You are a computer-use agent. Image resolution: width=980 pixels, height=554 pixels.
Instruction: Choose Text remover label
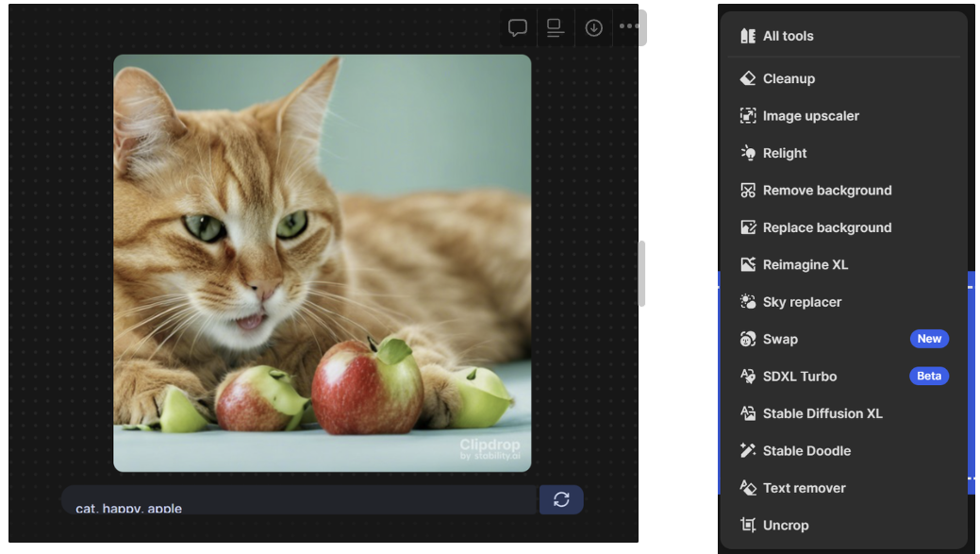[x=804, y=488]
